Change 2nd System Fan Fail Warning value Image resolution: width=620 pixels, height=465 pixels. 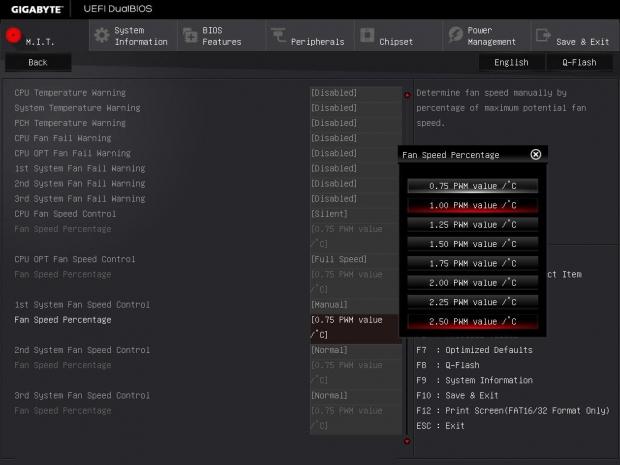click(356, 183)
